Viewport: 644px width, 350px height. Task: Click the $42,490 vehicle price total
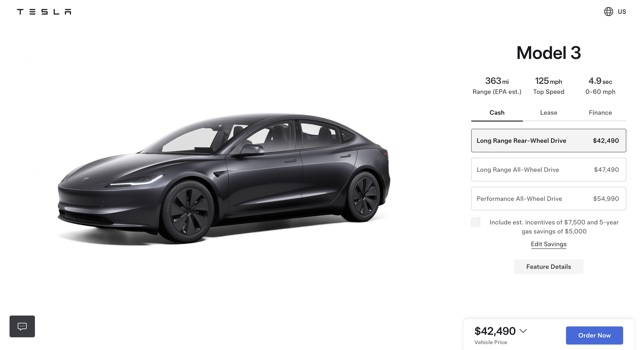coord(495,331)
